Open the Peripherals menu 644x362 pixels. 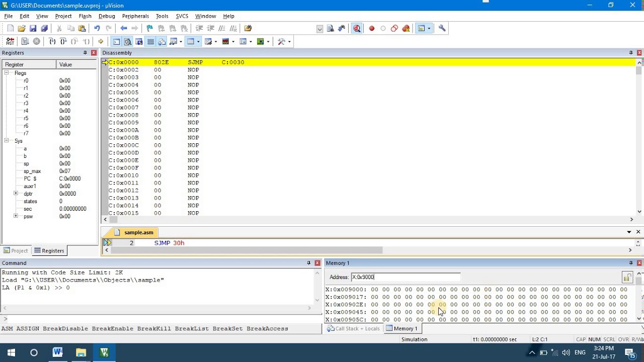[135, 16]
